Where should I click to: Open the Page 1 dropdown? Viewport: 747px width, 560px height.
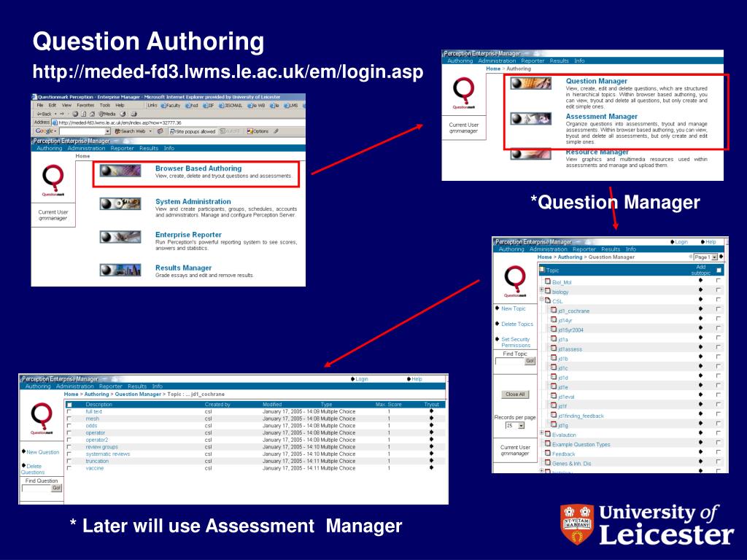(x=714, y=257)
